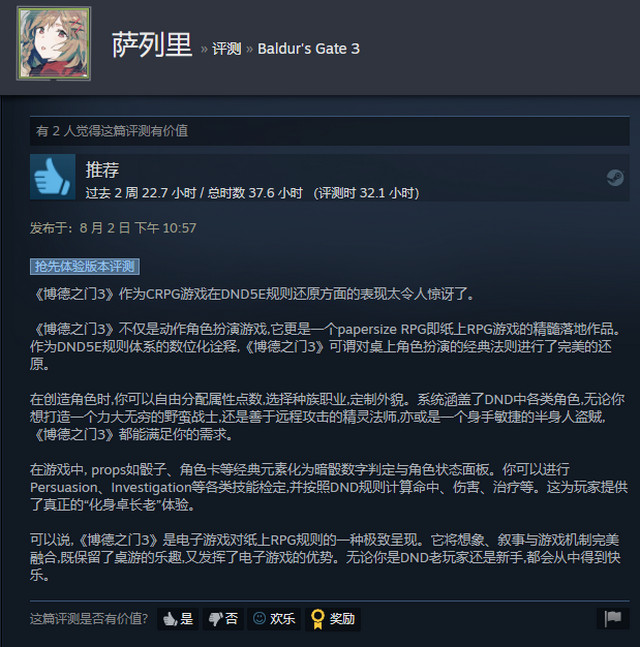Screen dimensions: 640x647
Task: Vote 是 with the thumbs-up button
Action: coord(178,619)
